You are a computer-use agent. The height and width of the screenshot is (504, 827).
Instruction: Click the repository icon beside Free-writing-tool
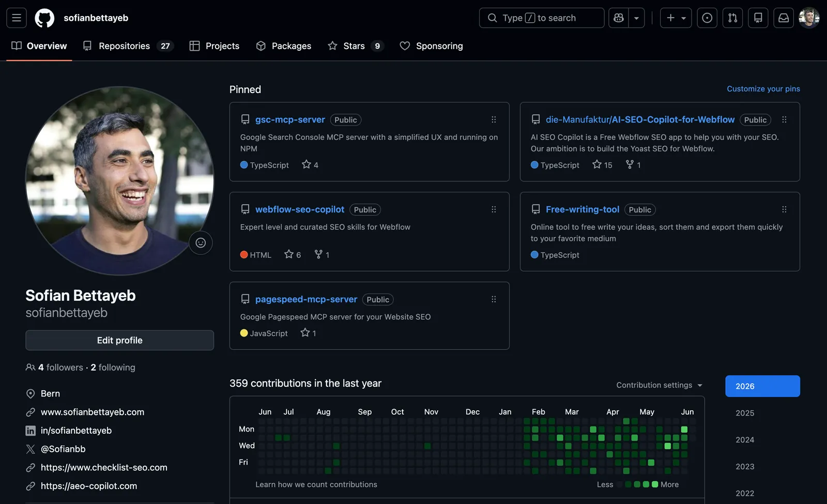click(x=536, y=209)
